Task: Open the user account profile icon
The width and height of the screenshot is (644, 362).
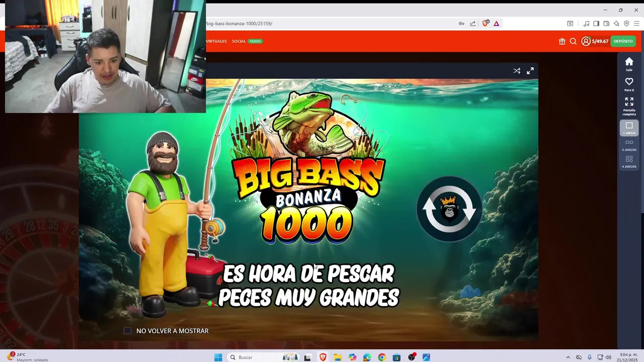Action: (586, 41)
